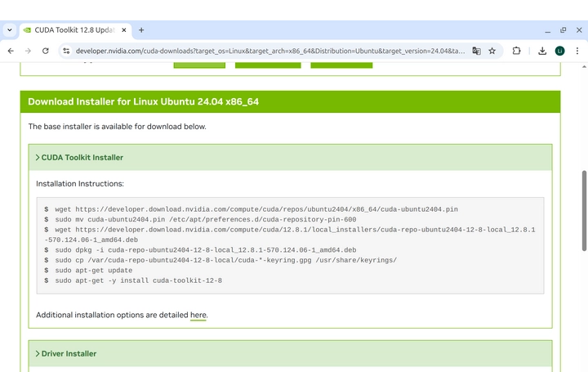Open the Chrome profile avatar
The height and width of the screenshot is (372, 588).
click(x=559, y=51)
